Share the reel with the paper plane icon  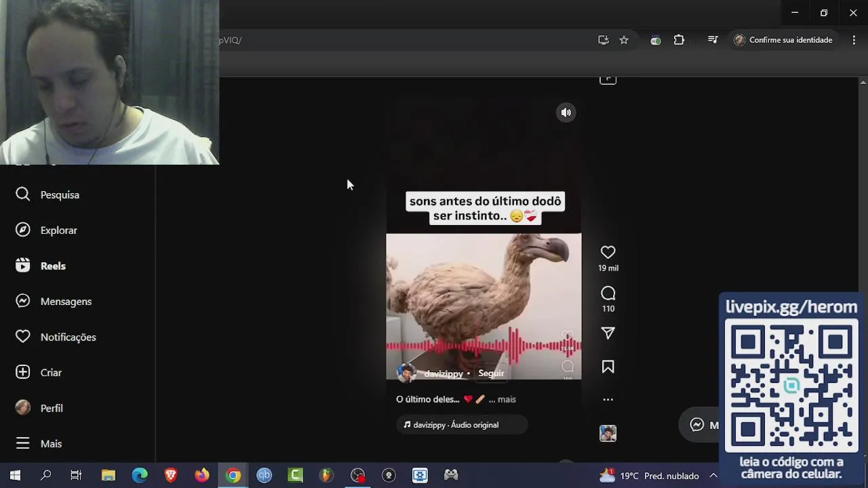(x=608, y=333)
